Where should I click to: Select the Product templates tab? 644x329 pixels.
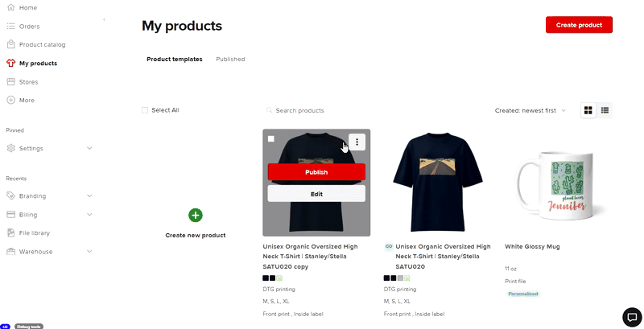pyautogui.click(x=174, y=59)
